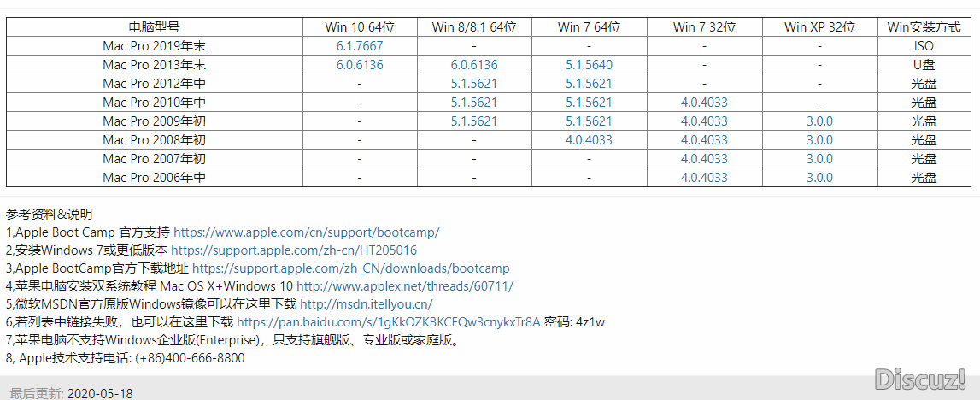Click the Win安装方式 column header
Screen dimensions: 980x400
click(x=924, y=27)
